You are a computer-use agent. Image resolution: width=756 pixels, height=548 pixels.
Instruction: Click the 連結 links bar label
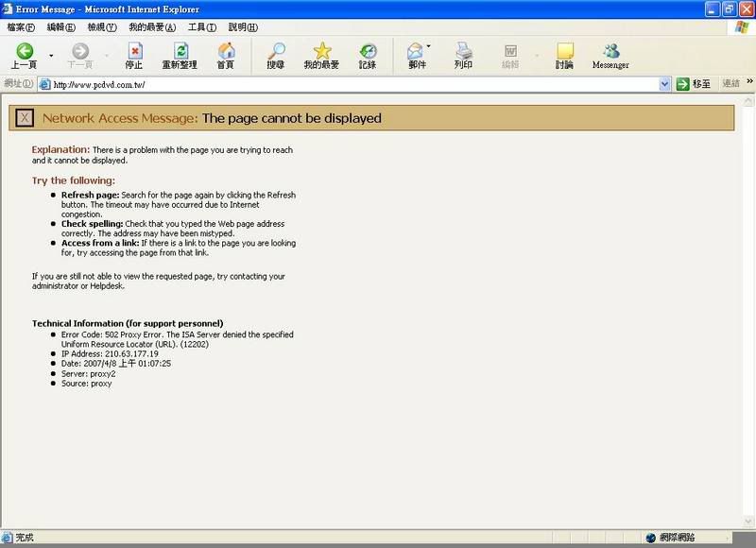click(x=730, y=83)
